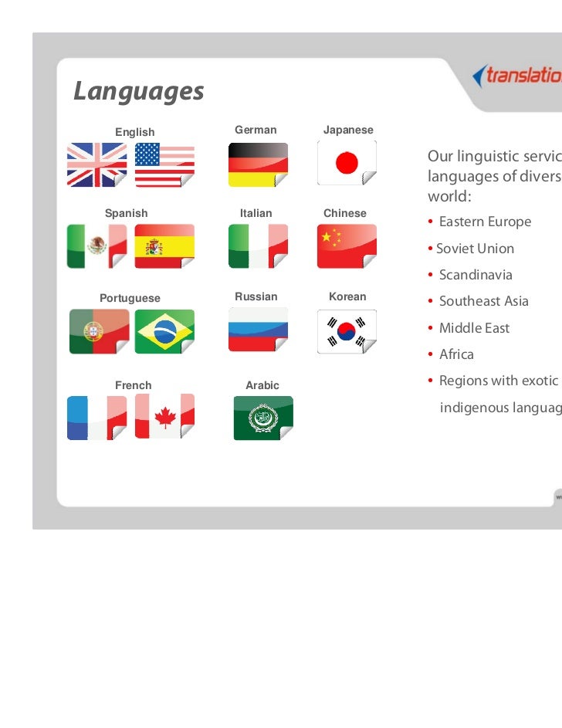Click the German label
Viewport: 562px width, 728px height.
pos(256,130)
